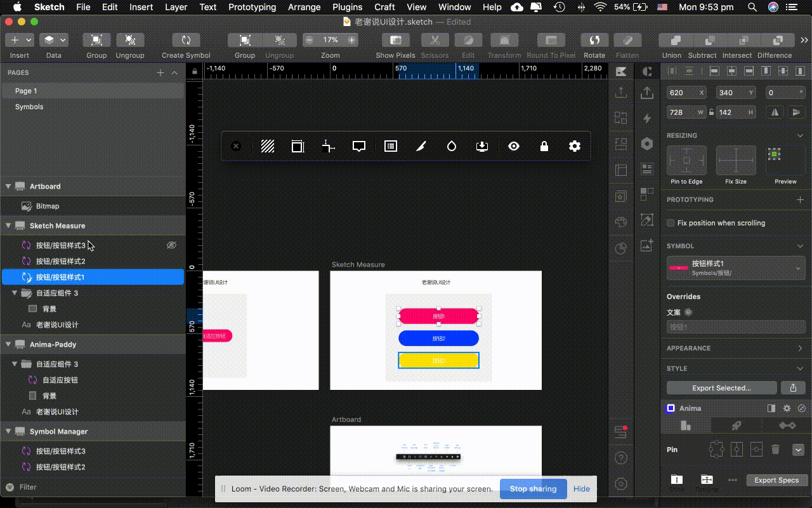Add prototyping link with plus icon
Image resolution: width=812 pixels, height=508 pixels.
[x=800, y=199]
